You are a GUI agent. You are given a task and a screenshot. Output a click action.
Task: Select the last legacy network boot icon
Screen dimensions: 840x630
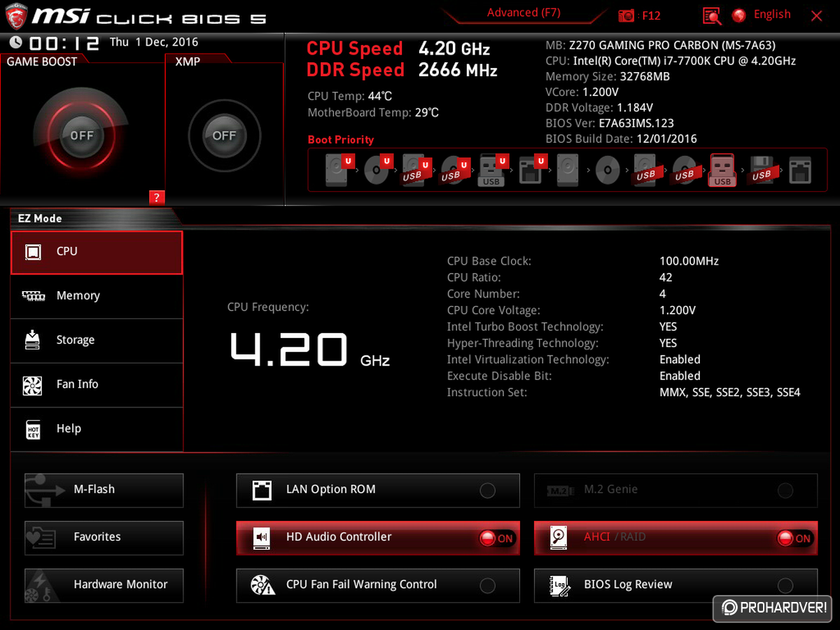pyautogui.click(x=799, y=170)
